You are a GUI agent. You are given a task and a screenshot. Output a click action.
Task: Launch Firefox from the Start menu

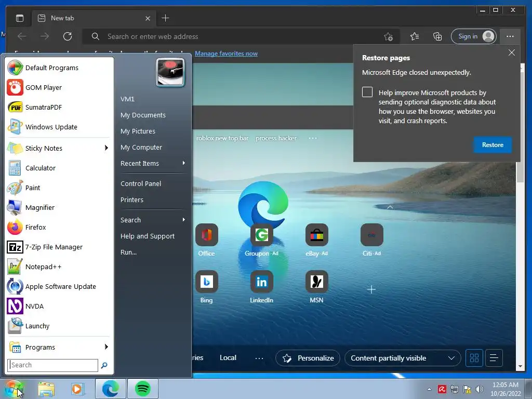point(58,227)
